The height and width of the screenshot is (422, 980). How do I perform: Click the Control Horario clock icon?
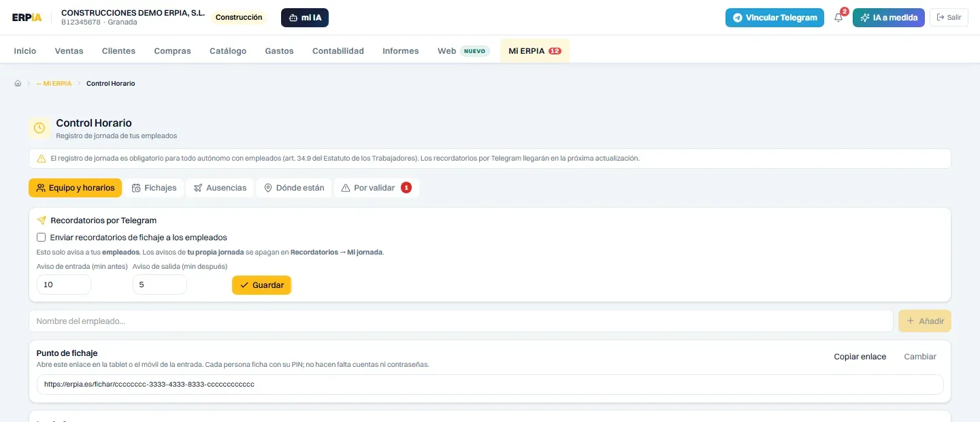pyautogui.click(x=39, y=128)
